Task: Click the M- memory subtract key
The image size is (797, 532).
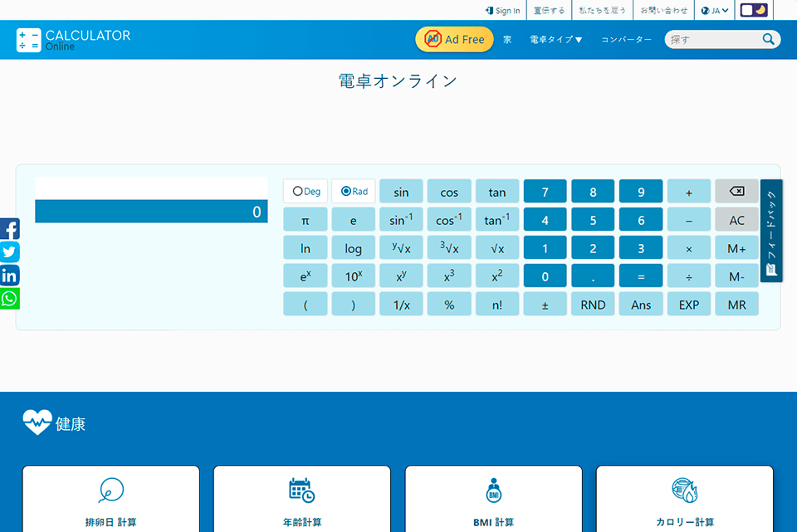Action: click(x=736, y=276)
